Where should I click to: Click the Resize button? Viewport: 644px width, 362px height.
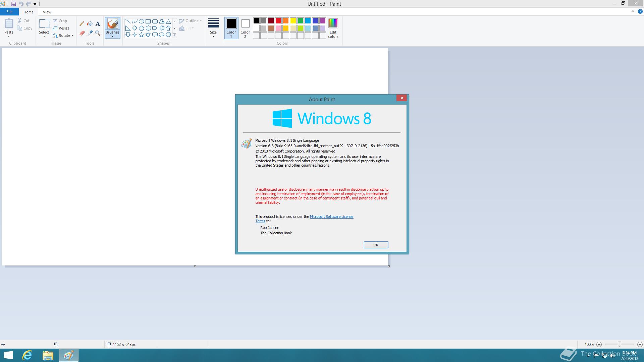(61, 28)
